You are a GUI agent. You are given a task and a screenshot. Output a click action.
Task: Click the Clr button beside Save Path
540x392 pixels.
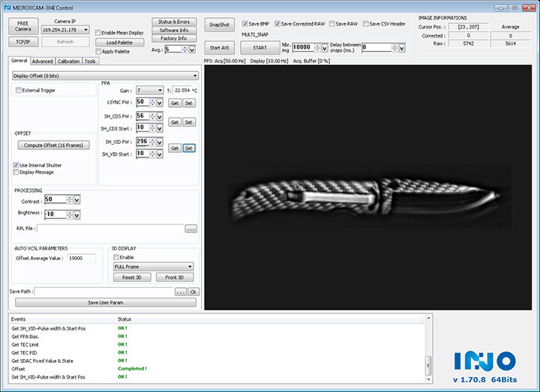(193, 292)
